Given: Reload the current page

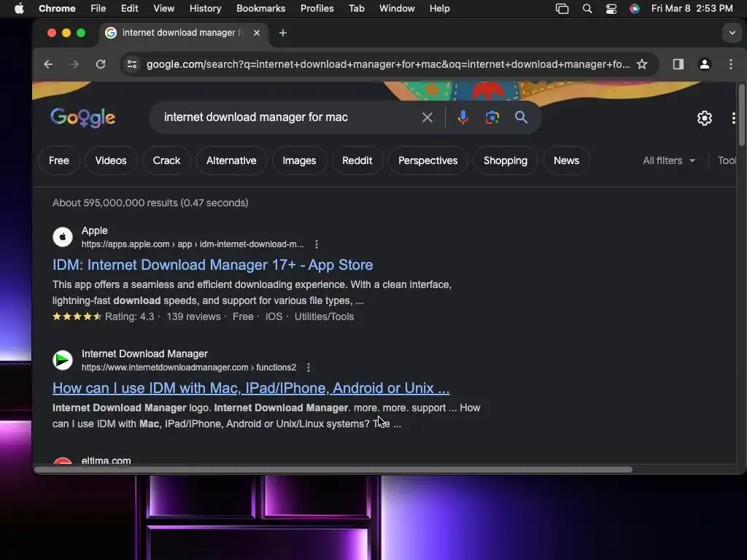Looking at the screenshot, I should [101, 64].
